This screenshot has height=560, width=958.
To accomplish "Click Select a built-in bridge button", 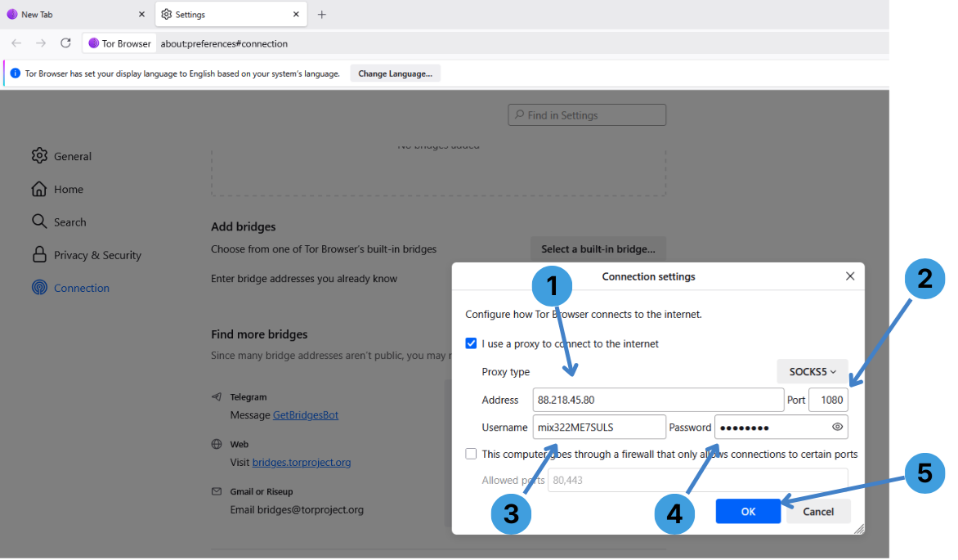I will pyautogui.click(x=598, y=249).
